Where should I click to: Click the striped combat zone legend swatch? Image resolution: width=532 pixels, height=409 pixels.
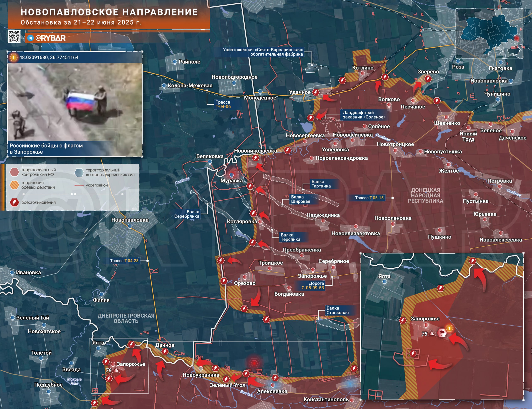14,185
